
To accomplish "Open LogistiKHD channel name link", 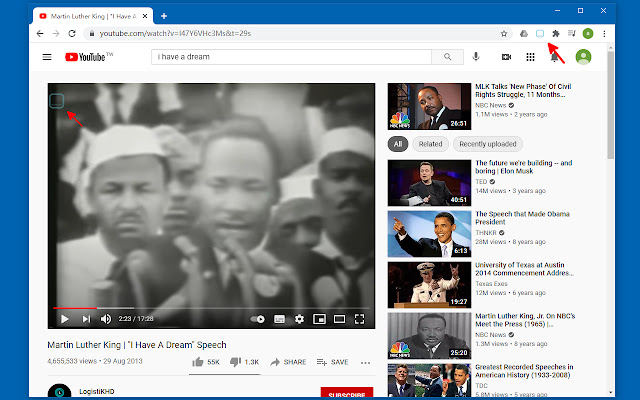I will pyautogui.click(x=97, y=391).
